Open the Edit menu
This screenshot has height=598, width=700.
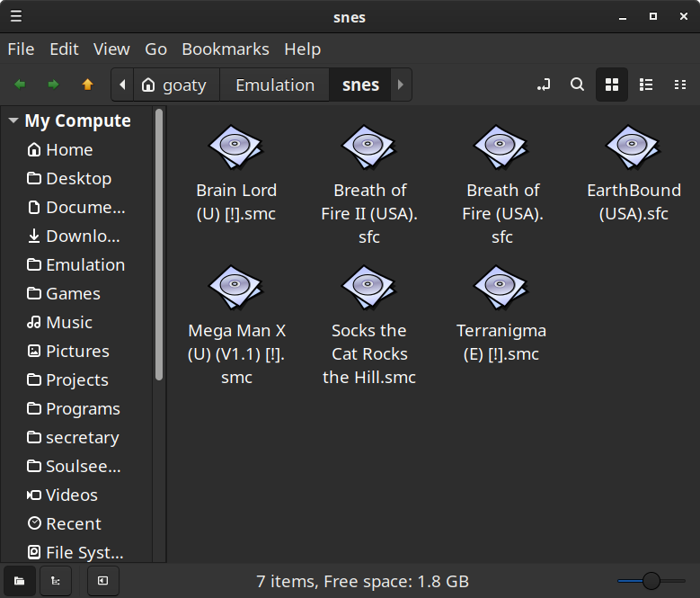65,49
